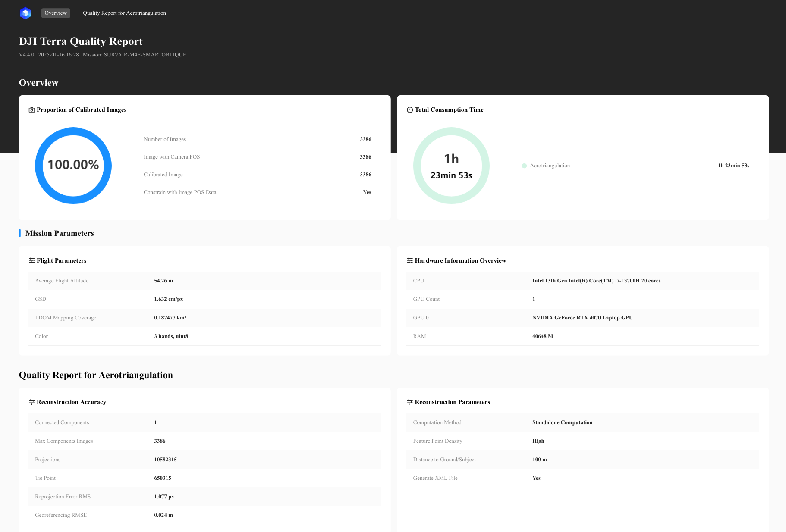Click the Intel i7-13700H CPU value
Image resolution: width=786 pixels, height=532 pixels.
(x=596, y=281)
